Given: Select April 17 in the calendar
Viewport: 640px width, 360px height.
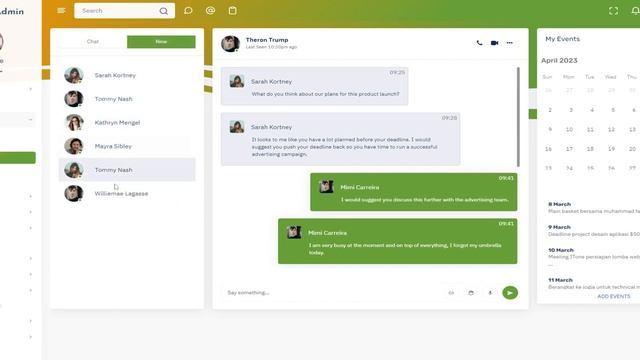Looking at the screenshot, I should pos(569,149).
